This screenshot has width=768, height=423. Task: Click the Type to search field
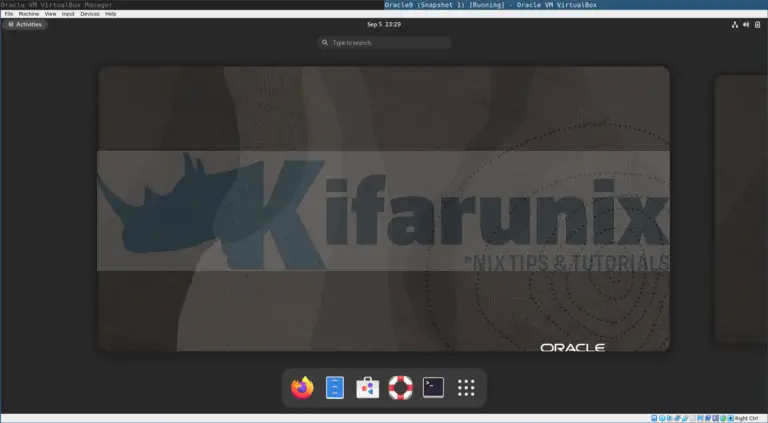384,43
